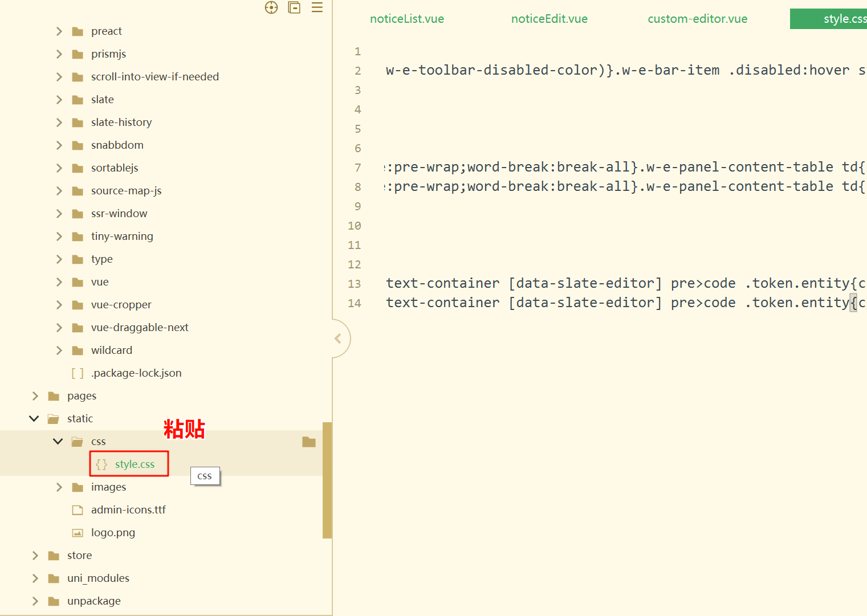Click the slate folder icon
The height and width of the screenshot is (616, 867).
78,100
